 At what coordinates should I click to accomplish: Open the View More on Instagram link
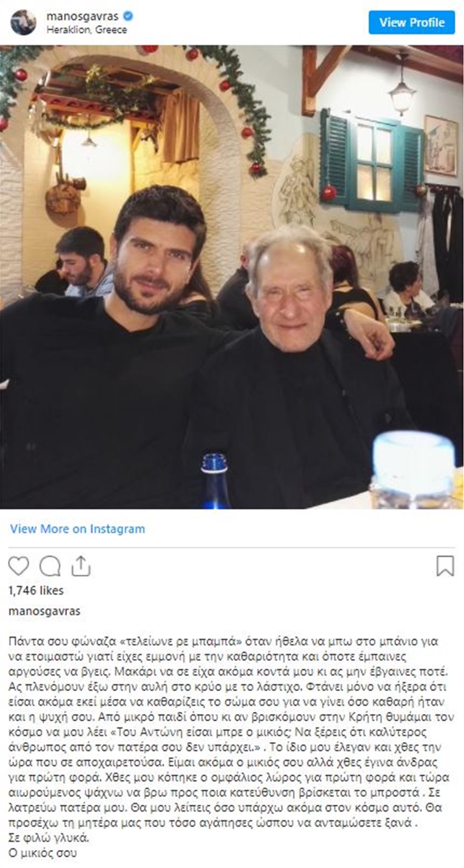pos(78,529)
